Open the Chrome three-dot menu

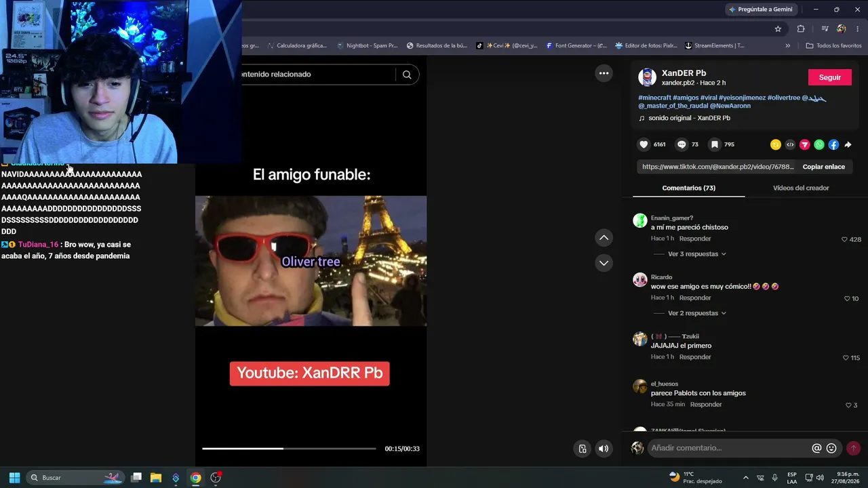click(858, 29)
